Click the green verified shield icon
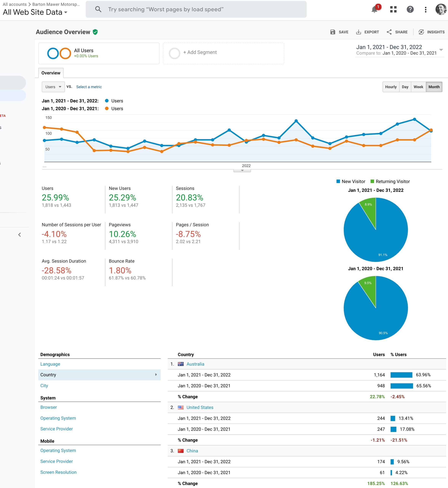The image size is (448, 488). pos(95,32)
